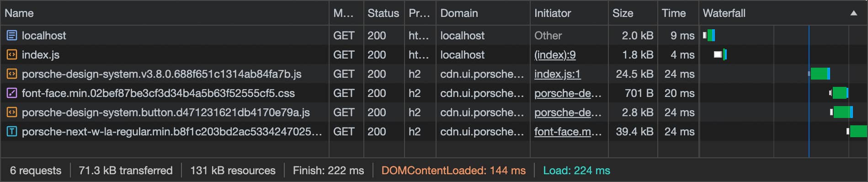Select font-face.min.02bef87be3cf css request

click(x=434, y=93)
